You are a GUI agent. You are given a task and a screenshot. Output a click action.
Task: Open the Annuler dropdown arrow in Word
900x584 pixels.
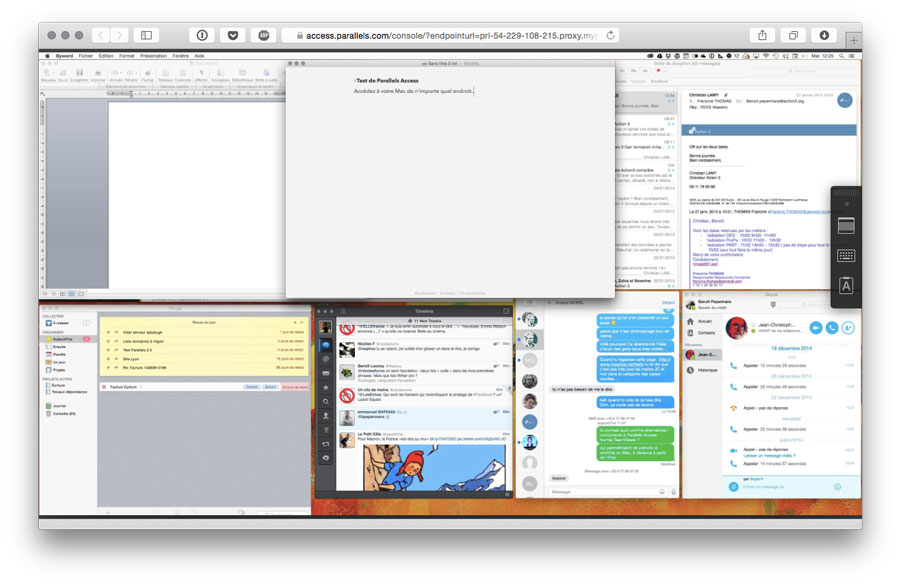122,74
